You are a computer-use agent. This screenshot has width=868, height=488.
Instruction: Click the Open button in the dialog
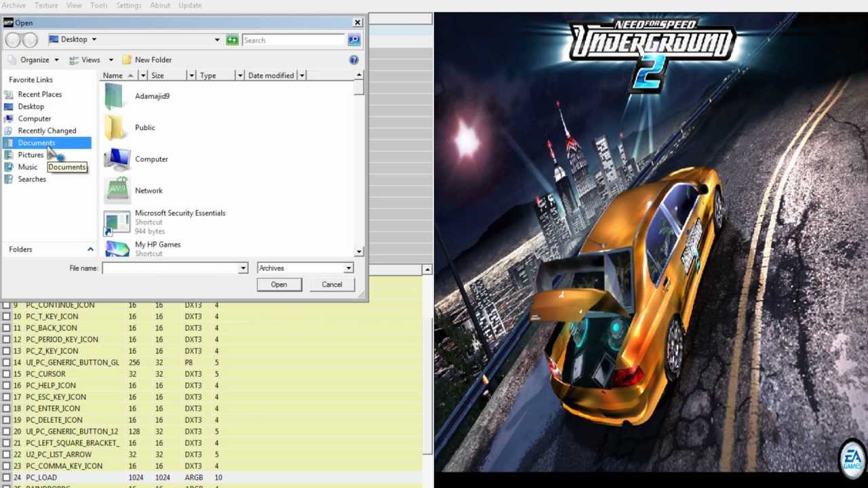click(x=279, y=285)
